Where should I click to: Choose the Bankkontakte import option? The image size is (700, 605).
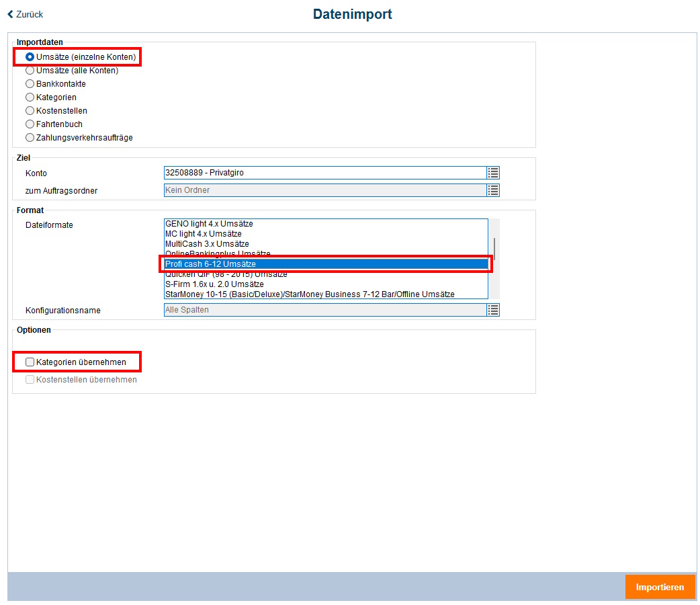[30, 83]
